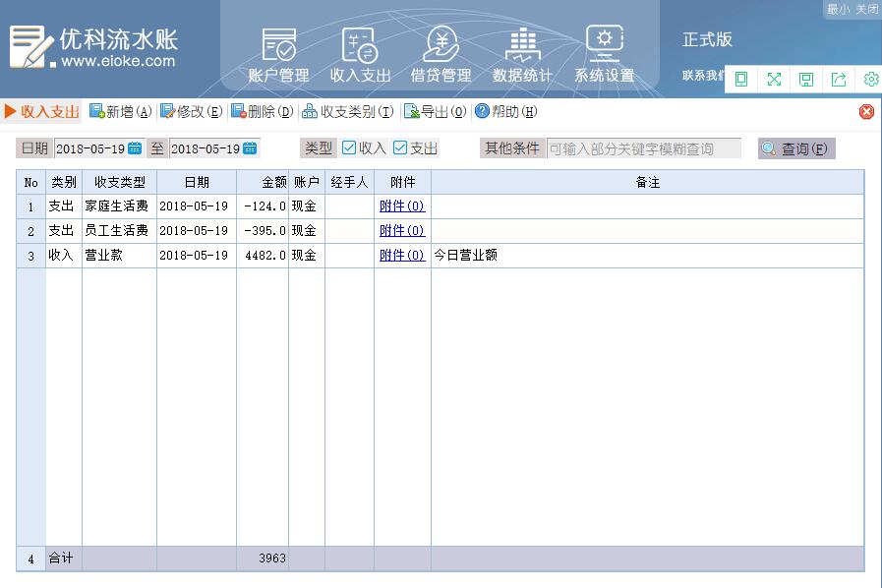The height and width of the screenshot is (588, 882).
Task: Click the amount -124.0 cell
Action: tap(263, 206)
